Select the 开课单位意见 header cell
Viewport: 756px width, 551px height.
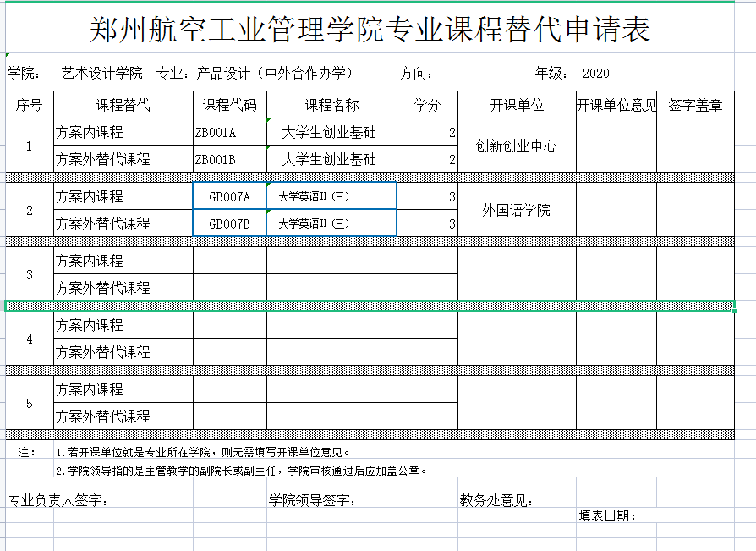pos(616,105)
